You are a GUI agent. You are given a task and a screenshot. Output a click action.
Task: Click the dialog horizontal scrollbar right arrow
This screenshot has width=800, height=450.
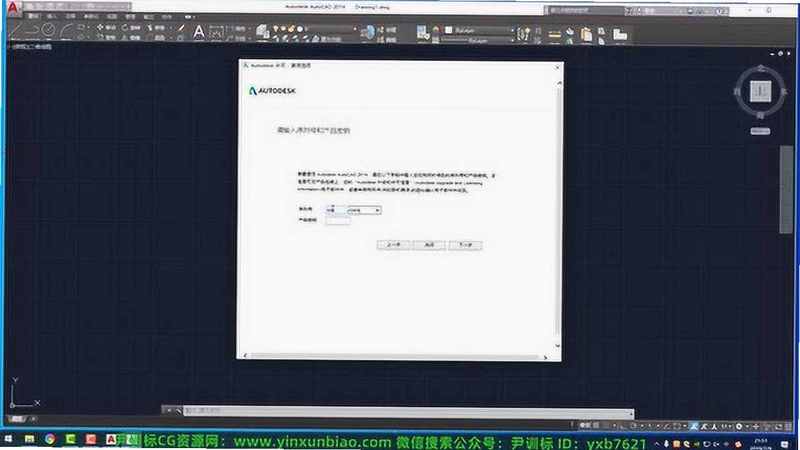click(545, 357)
